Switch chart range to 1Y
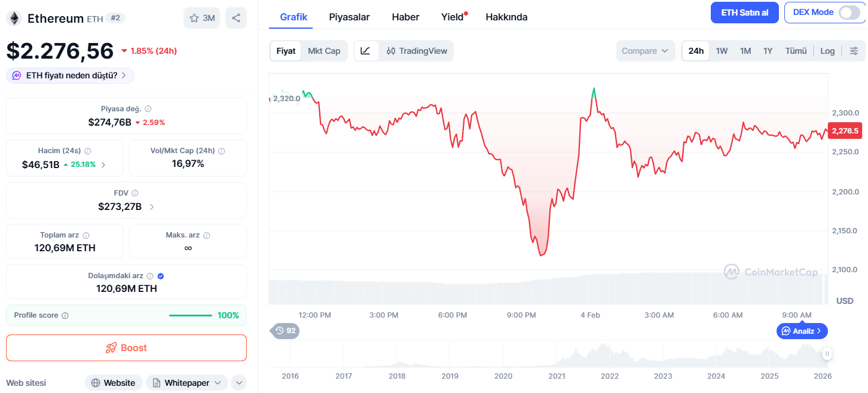 point(768,51)
